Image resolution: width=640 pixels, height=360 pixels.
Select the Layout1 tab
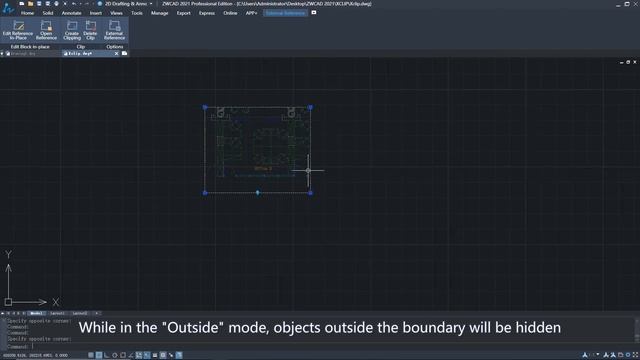pyautogui.click(x=57, y=313)
